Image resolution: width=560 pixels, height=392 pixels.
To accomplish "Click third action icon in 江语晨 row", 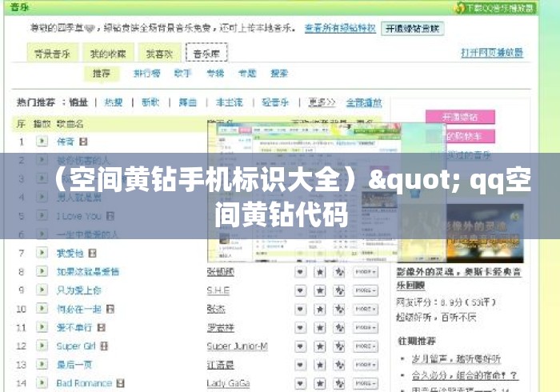I will 339,365.
